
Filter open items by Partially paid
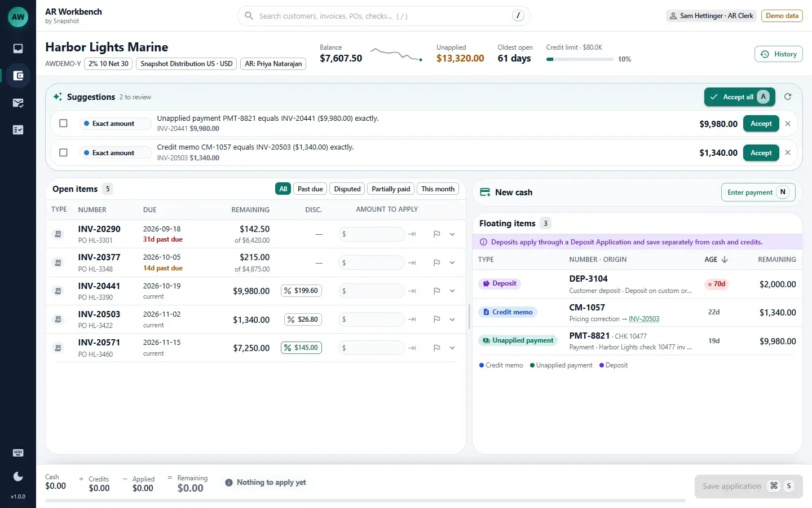pos(391,189)
